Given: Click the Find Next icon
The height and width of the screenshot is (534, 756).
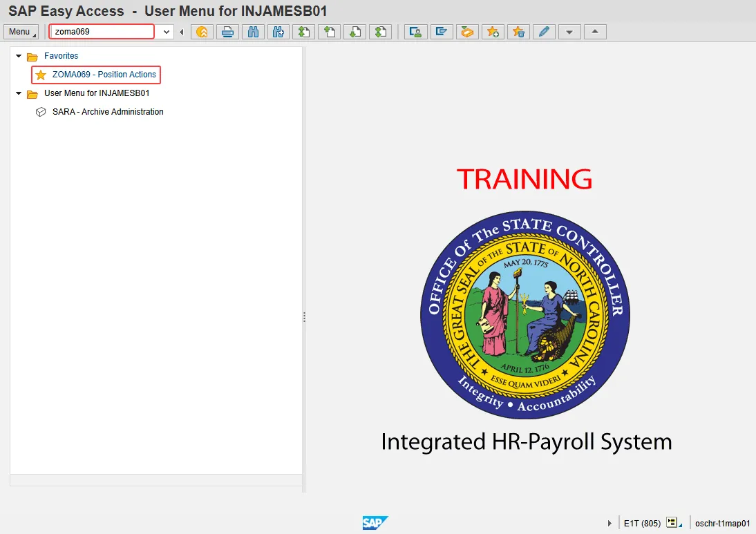Looking at the screenshot, I should pyautogui.click(x=278, y=31).
